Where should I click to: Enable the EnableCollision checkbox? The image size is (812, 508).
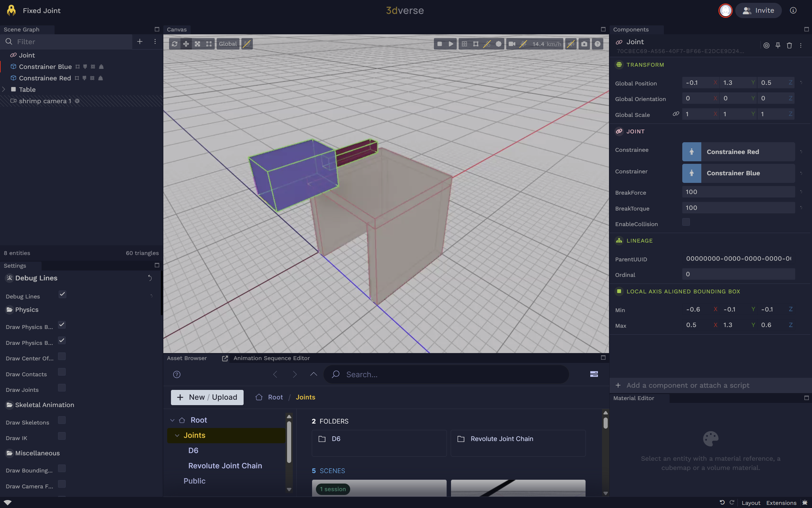coord(686,222)
